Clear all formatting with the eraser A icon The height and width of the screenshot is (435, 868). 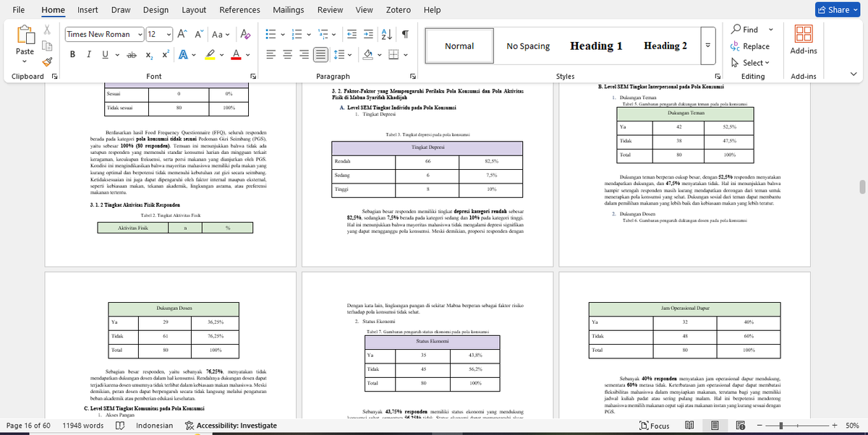[245, 34]
